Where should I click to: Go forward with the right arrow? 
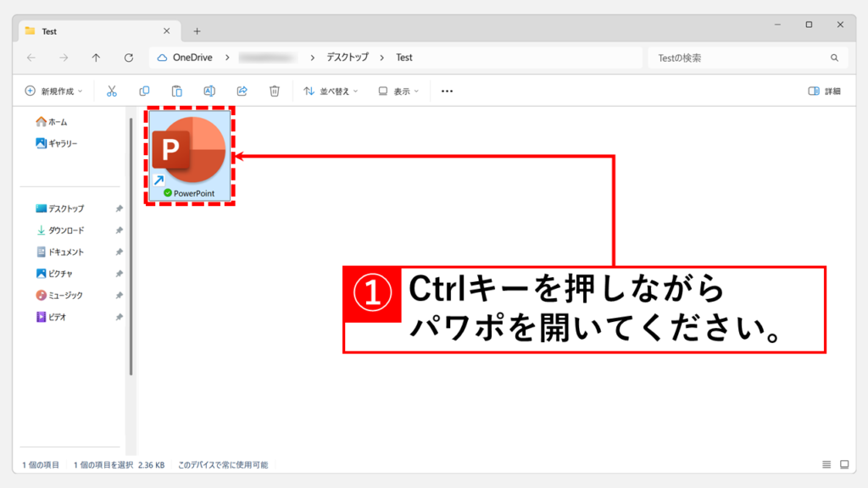(x=64, y=58)
